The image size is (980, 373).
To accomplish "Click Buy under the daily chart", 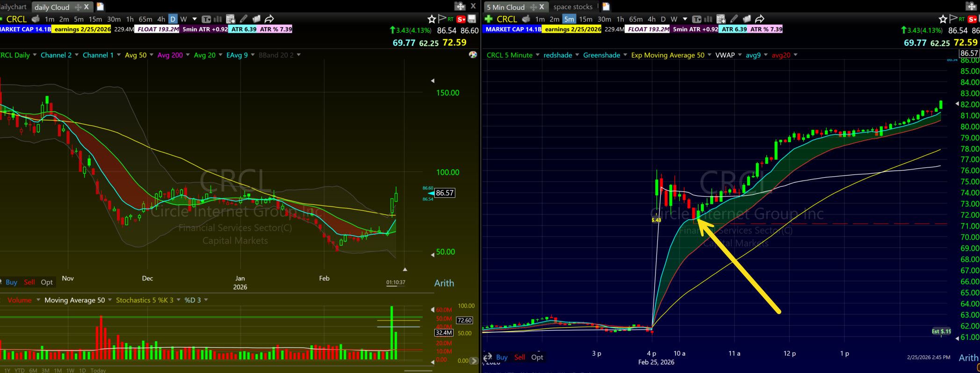I will [11, 282].
